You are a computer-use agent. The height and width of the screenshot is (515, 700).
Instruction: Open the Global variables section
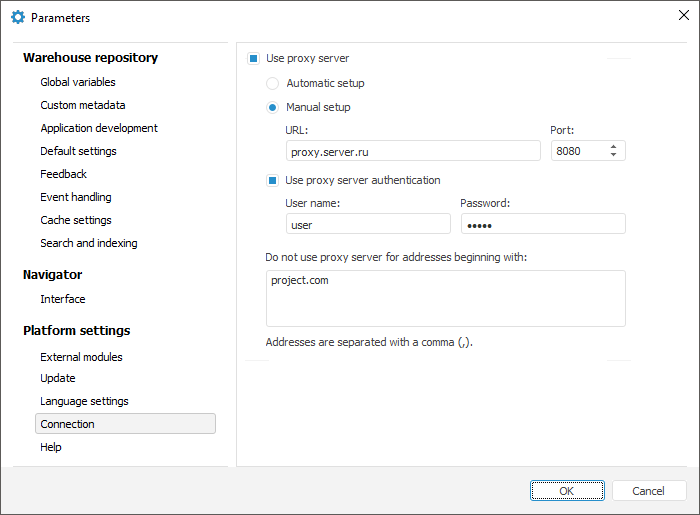pyautogui.click(x=78, y=82)
